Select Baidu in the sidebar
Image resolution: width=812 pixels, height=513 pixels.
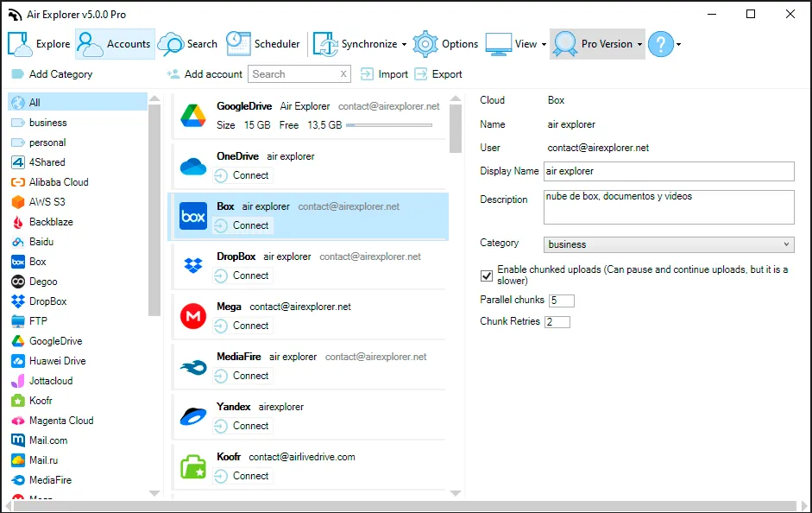78,242
